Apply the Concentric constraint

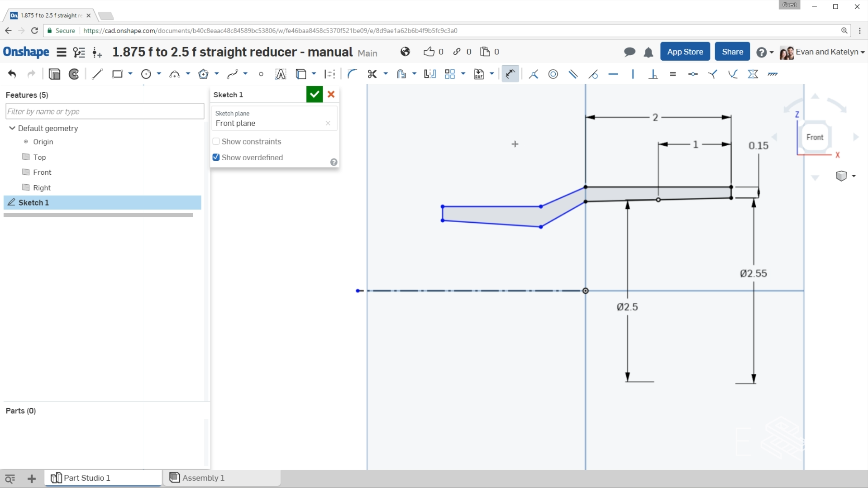click(553, 74)
